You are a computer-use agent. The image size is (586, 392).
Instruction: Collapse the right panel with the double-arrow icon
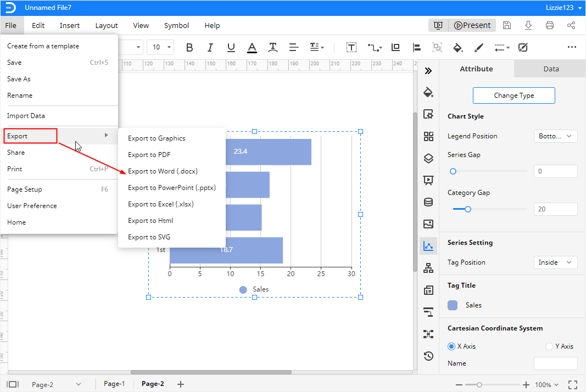pyautogui.click(x=428, y=70)
